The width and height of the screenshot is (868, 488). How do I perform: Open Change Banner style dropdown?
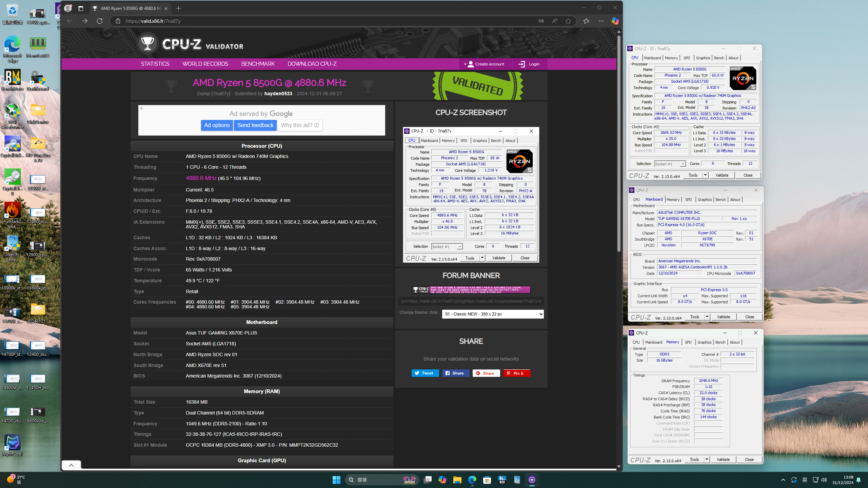click(493, 314)
